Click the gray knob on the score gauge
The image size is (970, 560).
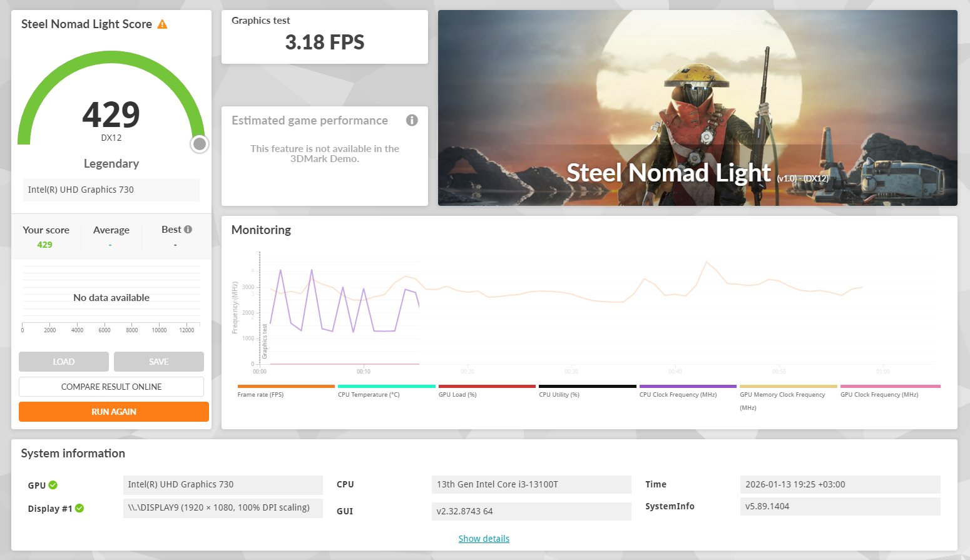coord(200,144)
